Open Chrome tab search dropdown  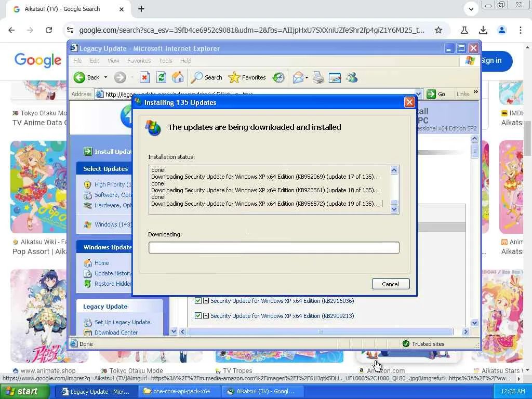[471, 9]
